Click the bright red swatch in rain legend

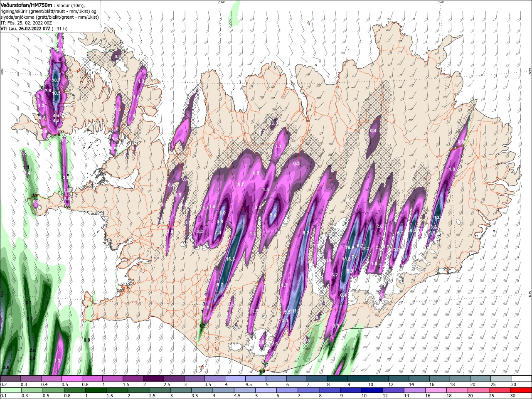[x=521, y=390]
